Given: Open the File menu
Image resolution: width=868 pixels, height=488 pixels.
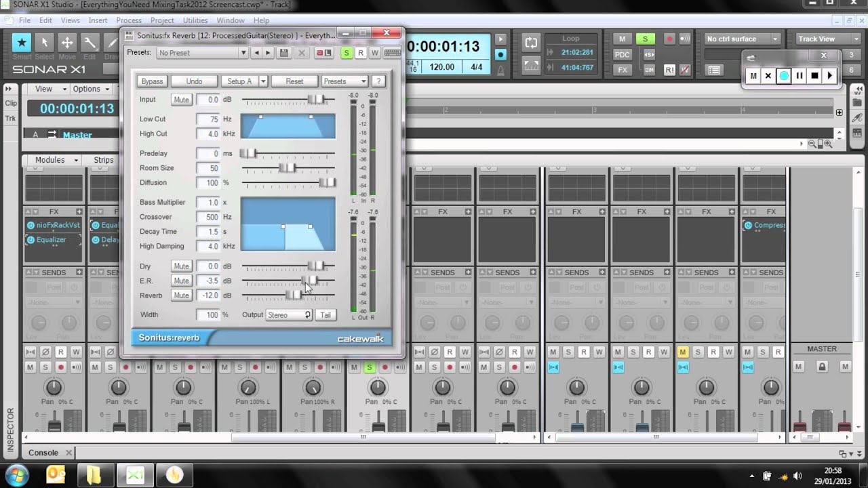Looking at the screenshot, I should click(24, 20).
